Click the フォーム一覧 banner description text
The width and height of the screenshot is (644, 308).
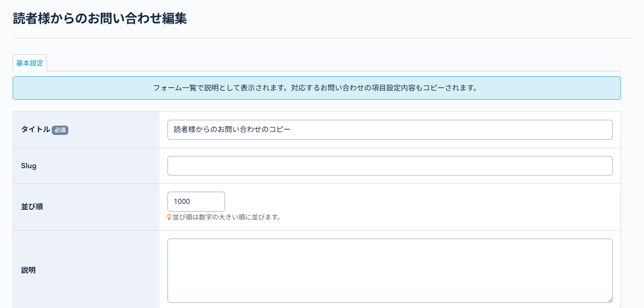pyautogui.click(x=316, y=88)
